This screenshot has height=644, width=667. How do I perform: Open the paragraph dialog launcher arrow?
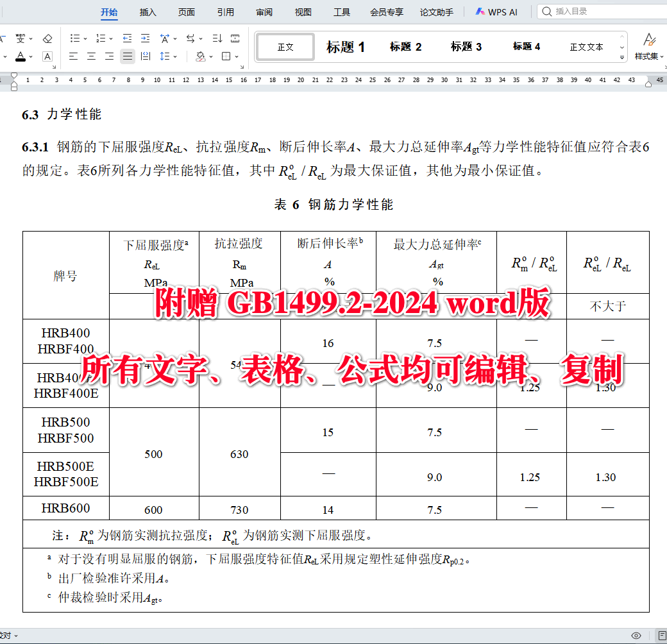(242, 67)
